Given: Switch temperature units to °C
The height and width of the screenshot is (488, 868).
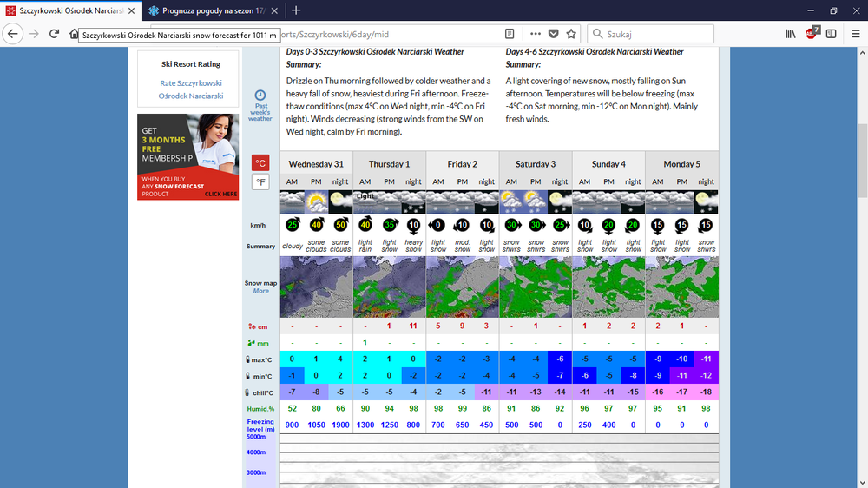Looking at the screenshot, I should tap(260, 163).
